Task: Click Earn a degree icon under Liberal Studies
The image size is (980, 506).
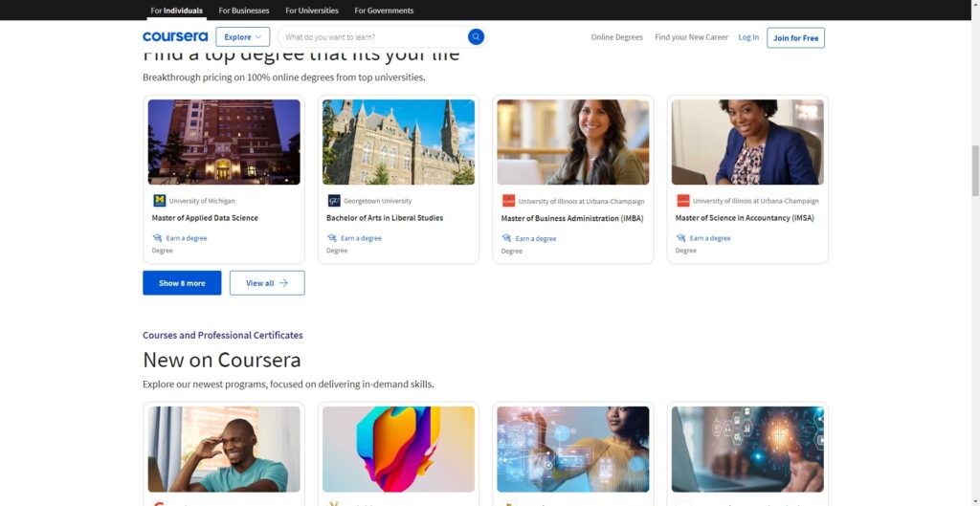Action: coord(331,238)
